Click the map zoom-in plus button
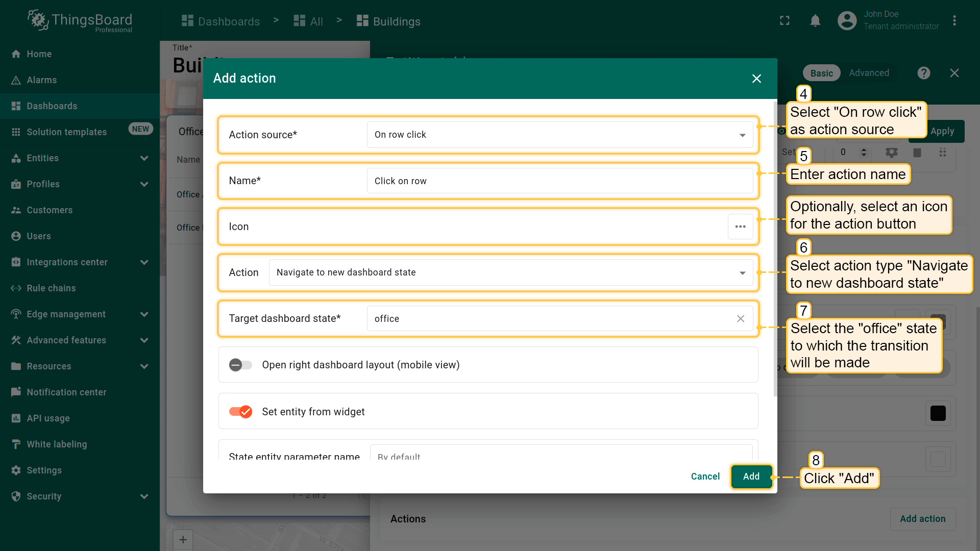The image size is (980, 551). tap(183, 540)
